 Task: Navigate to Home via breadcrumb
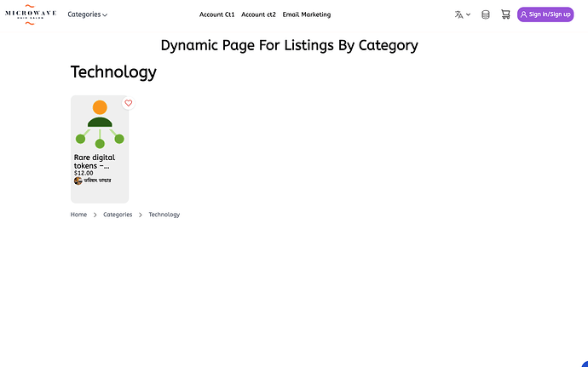pos(78,215)
